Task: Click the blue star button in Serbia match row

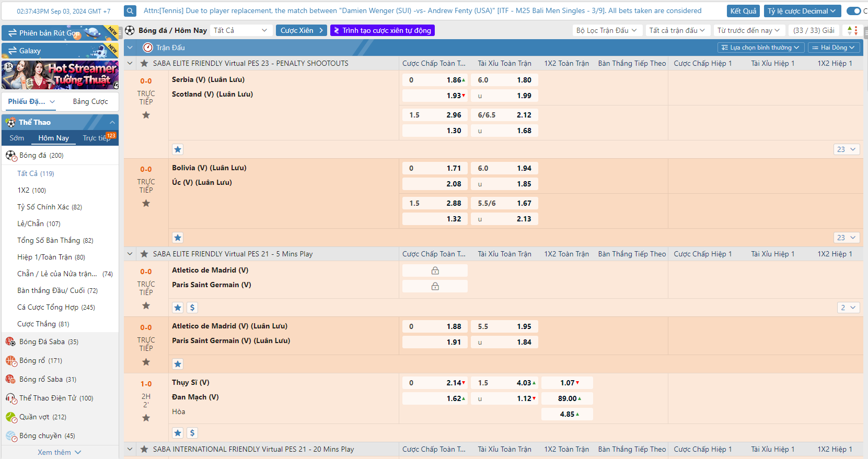Action: [x=178, y=149]
